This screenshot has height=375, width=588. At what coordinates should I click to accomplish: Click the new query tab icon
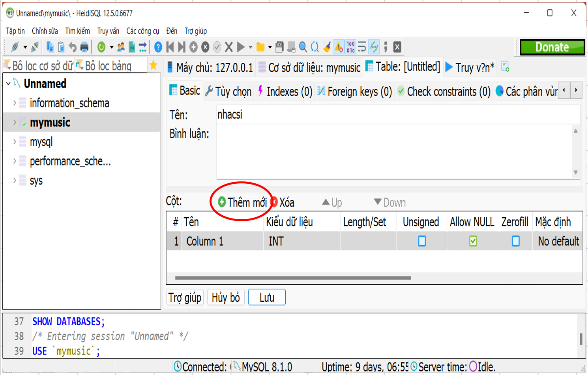pos(506,67)
